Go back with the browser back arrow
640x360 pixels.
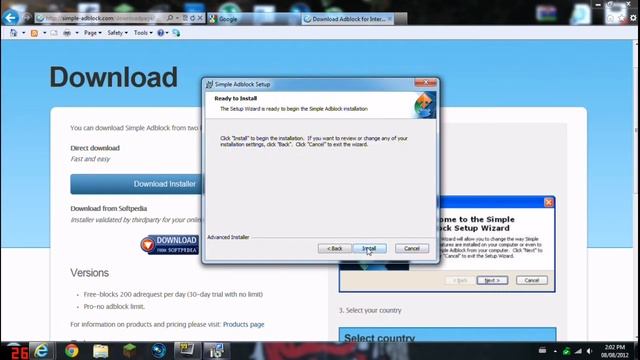click(11, 18)
